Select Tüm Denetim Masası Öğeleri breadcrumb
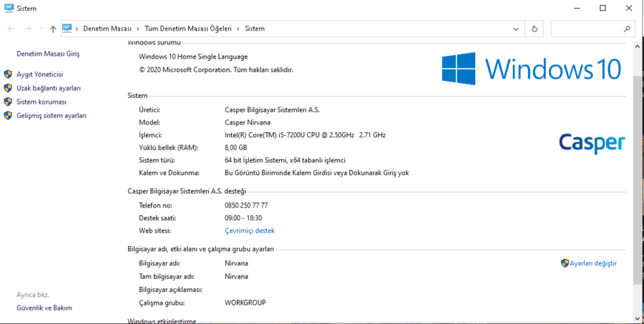 [188, 29]
